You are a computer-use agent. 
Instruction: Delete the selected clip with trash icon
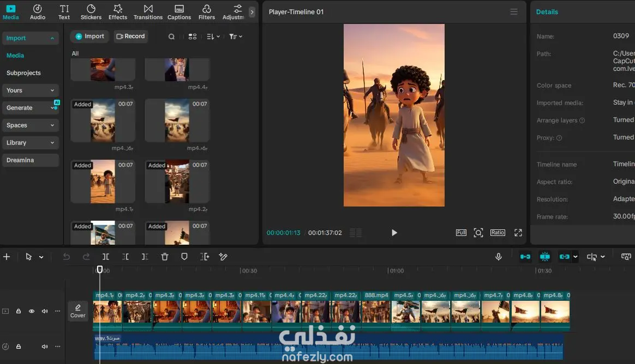tap(164, 257)
